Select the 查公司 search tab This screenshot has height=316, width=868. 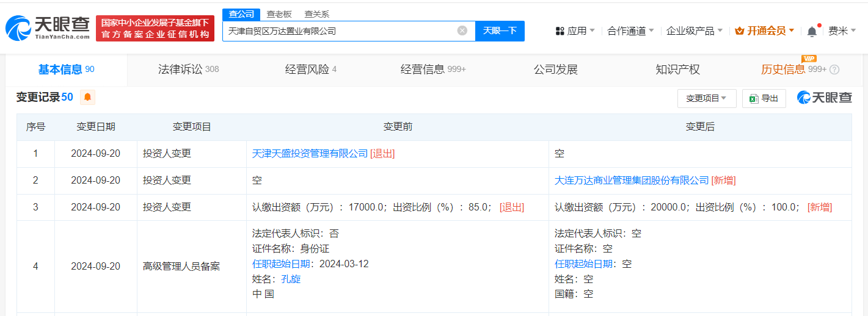pos(241,14)
